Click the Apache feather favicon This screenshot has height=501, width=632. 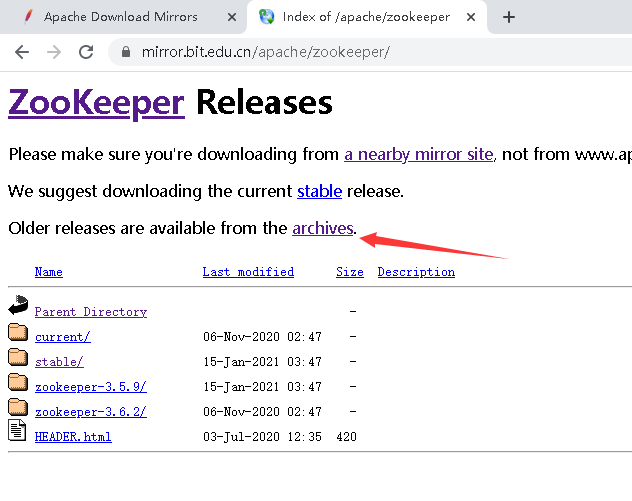click(x=28, y=17)
